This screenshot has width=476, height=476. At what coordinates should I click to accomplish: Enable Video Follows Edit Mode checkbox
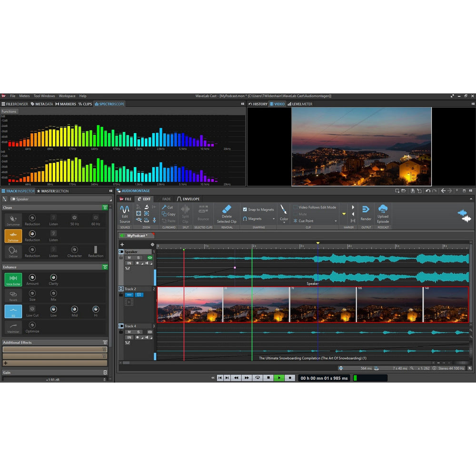[x=296, y=208]
